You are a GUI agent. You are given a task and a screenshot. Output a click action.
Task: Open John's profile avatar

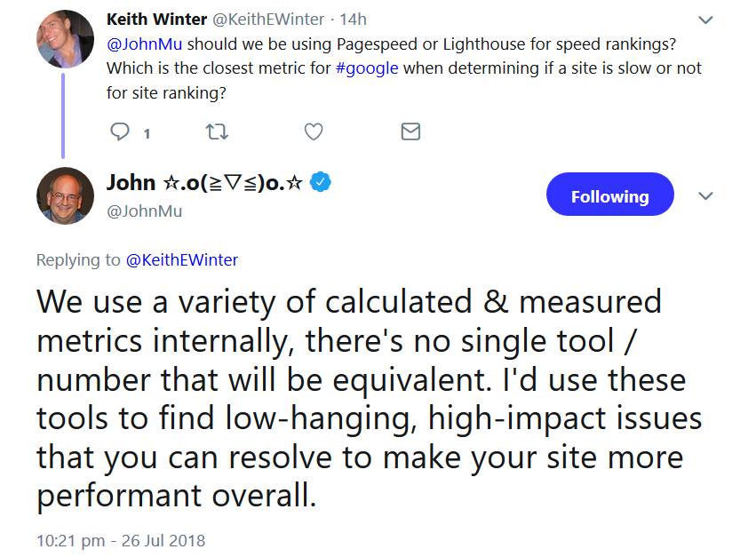(65, 195)
